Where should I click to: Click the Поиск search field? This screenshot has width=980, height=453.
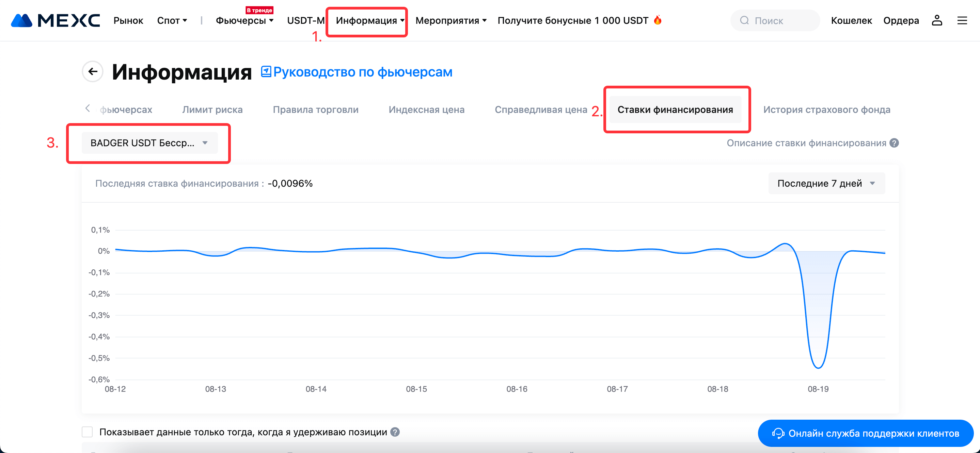point(776,20)
